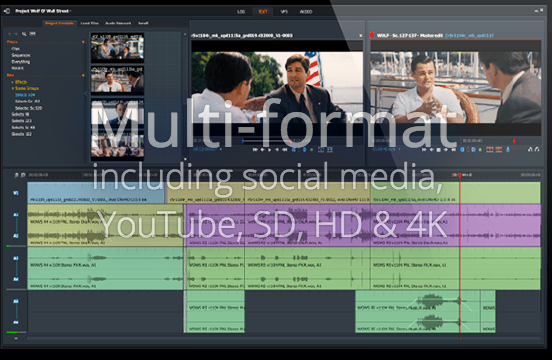Open the Project Wolf O' Wall Street dropdown
The height and width of the screenshot is (360, 552).
pos(43,11)
